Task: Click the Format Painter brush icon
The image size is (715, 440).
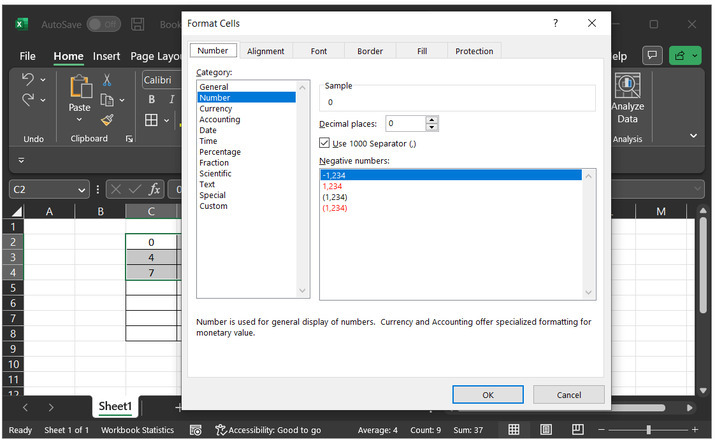Action: [x=107, y=120]
